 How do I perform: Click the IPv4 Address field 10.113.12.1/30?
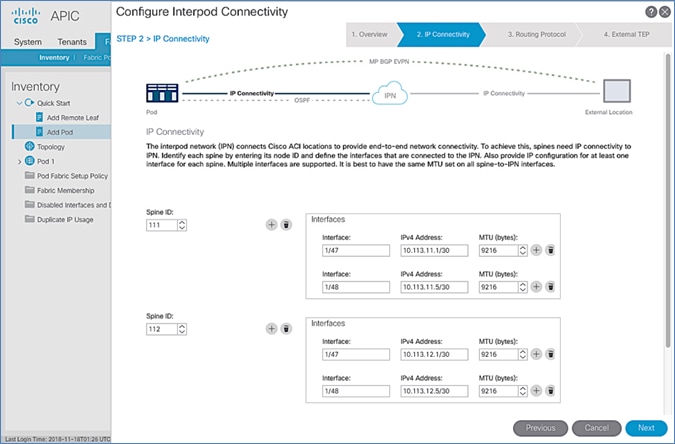pyautogui.click(x=434, y=354)
